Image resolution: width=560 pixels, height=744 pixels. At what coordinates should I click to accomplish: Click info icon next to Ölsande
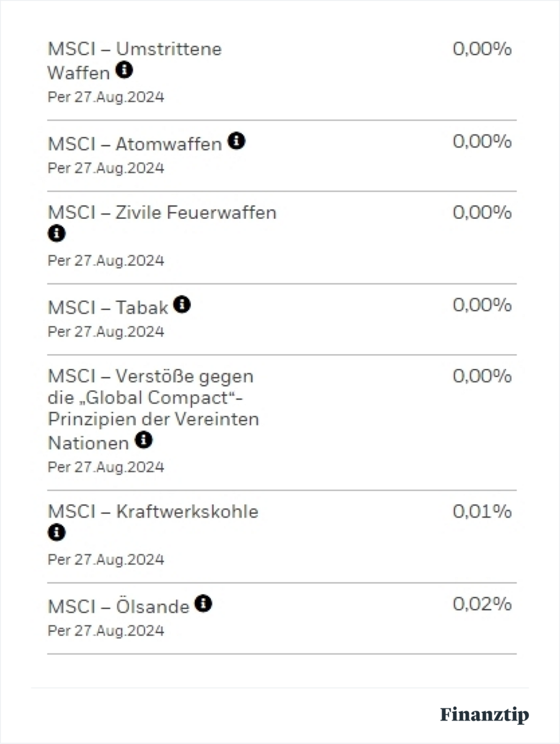click(x=203, y=603)
